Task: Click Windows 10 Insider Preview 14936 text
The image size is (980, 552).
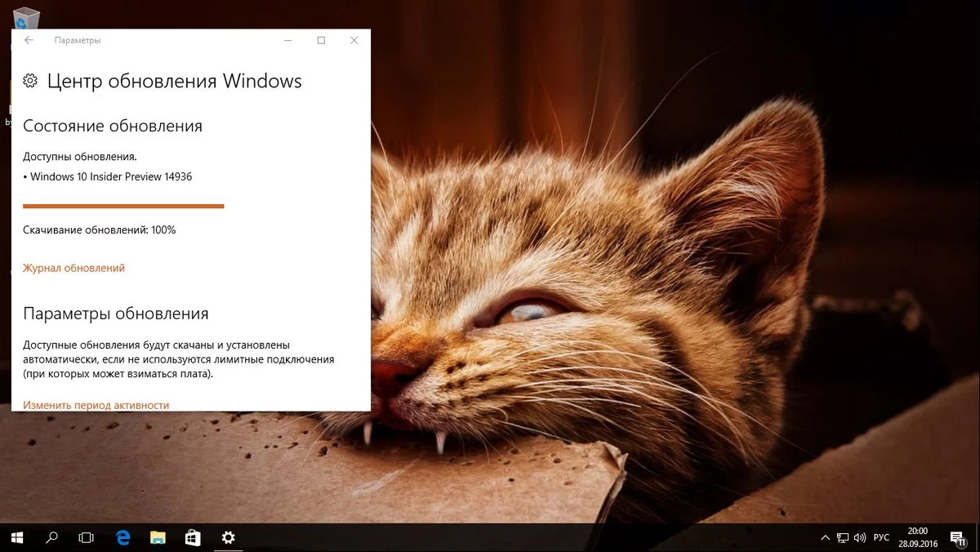Action: pos(111,176)
